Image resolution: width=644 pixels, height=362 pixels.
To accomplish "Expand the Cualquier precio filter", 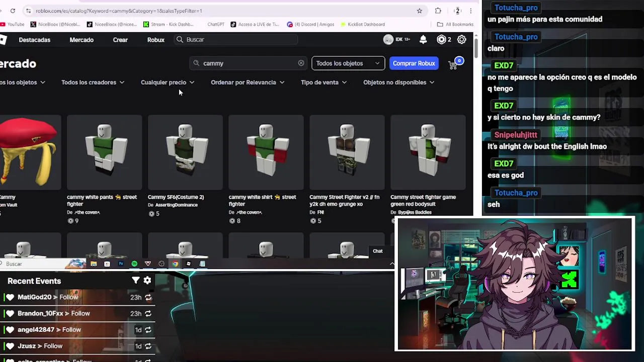I will pyautogui.click(x=168, y=82).
